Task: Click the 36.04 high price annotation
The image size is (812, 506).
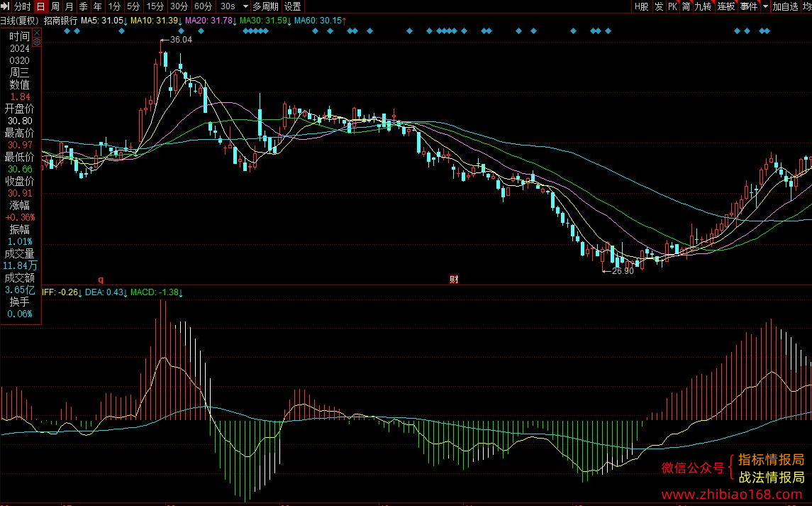Action: (180, 40)
